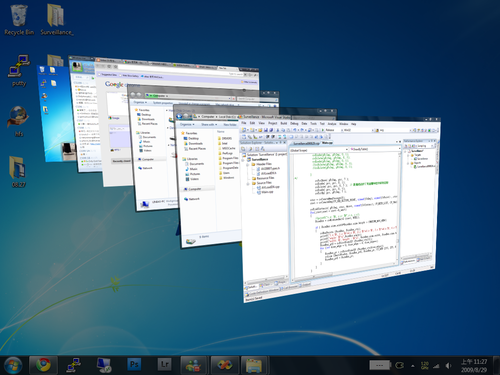Launch Lightroom from the taskbar
500x375 pixels.
(x=164, y=364)
